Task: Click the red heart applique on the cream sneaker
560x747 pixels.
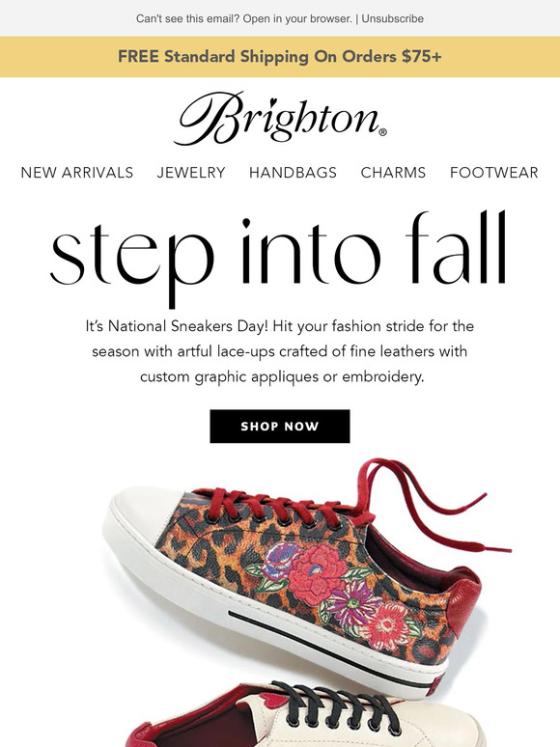Action: click(x=274, y=700)
